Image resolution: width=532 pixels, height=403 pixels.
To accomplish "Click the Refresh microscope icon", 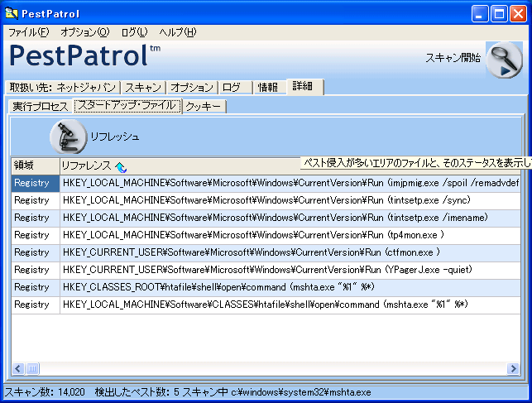I will pos(68,137).
